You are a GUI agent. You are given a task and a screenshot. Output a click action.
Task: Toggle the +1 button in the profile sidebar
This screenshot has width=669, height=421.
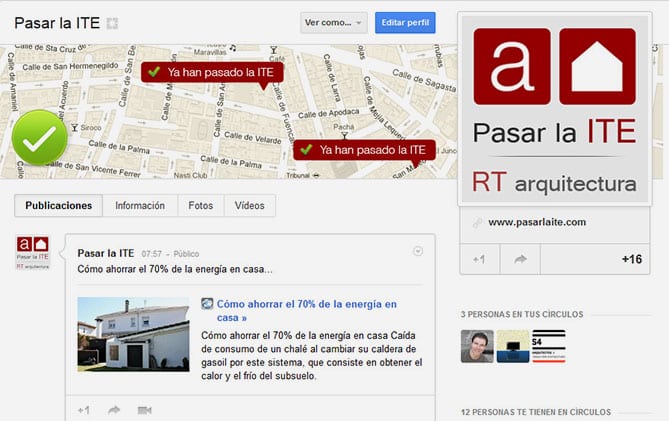pyautogui.click(x=479, y=259)
